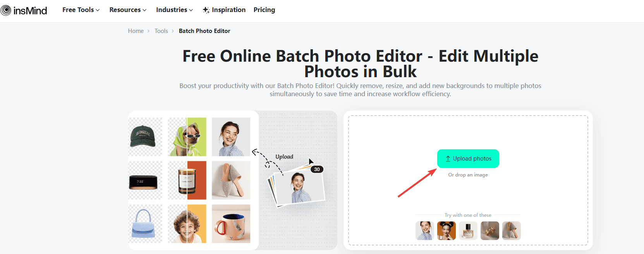Image resolution: width=644 pixels, height=254 pixels.
Task: Select the girl with hair buns sample
Action: pyautogui.click(x=447, y=231)
